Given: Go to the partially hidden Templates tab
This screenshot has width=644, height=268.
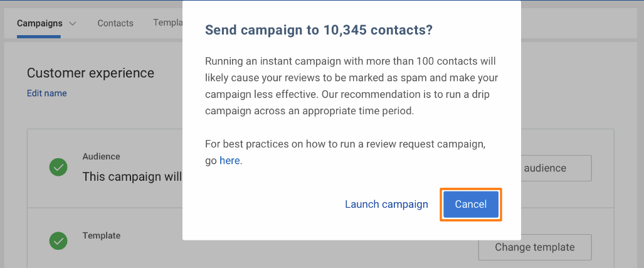Looking at the screenshot, I should pyautogui.click(x=167, y=23).
